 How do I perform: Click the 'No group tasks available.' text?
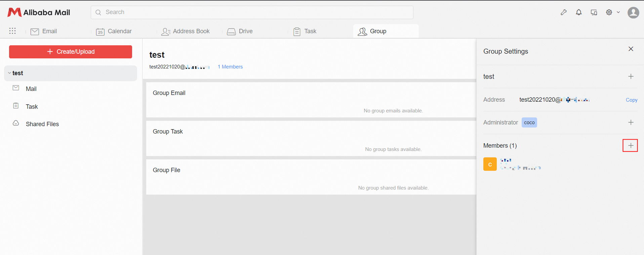tap(393, 149)
